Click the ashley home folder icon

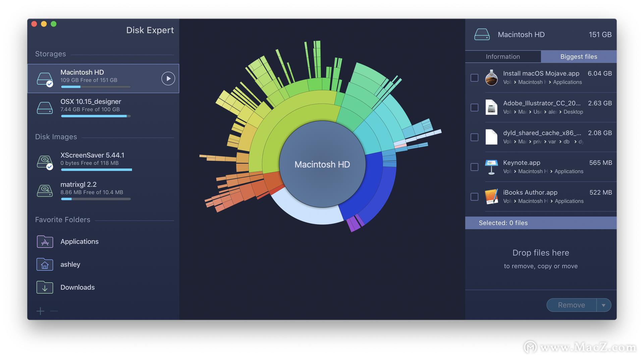pos(45,264)
